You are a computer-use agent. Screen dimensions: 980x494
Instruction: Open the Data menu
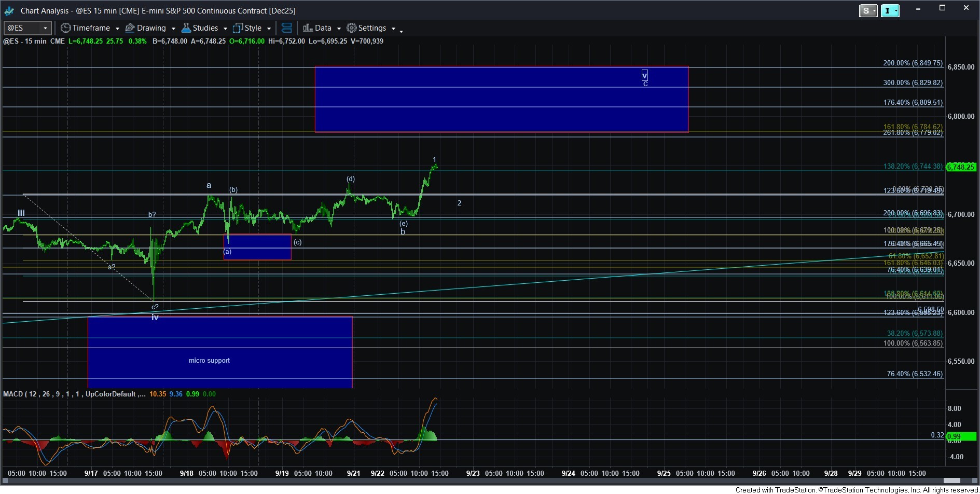[323, 28]
